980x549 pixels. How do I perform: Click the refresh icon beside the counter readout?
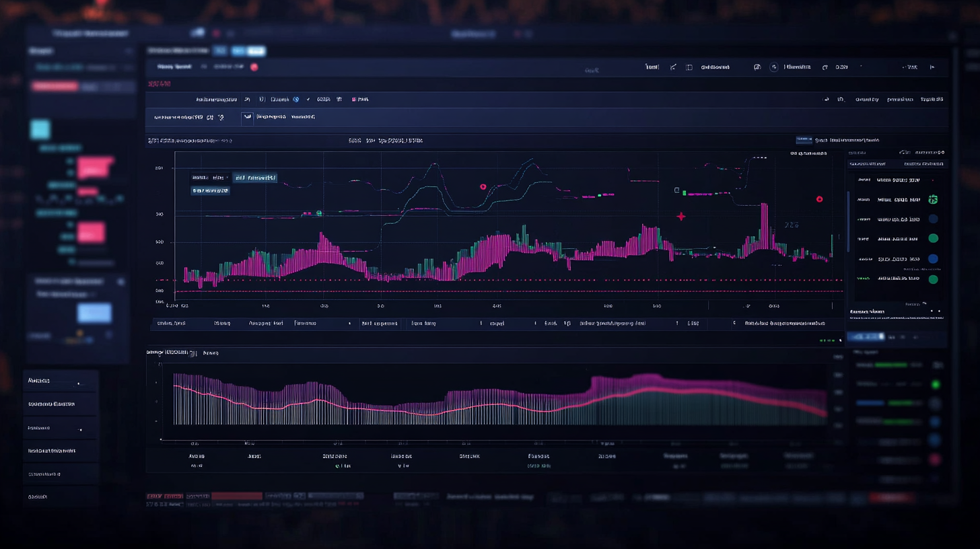click(825, 67)
